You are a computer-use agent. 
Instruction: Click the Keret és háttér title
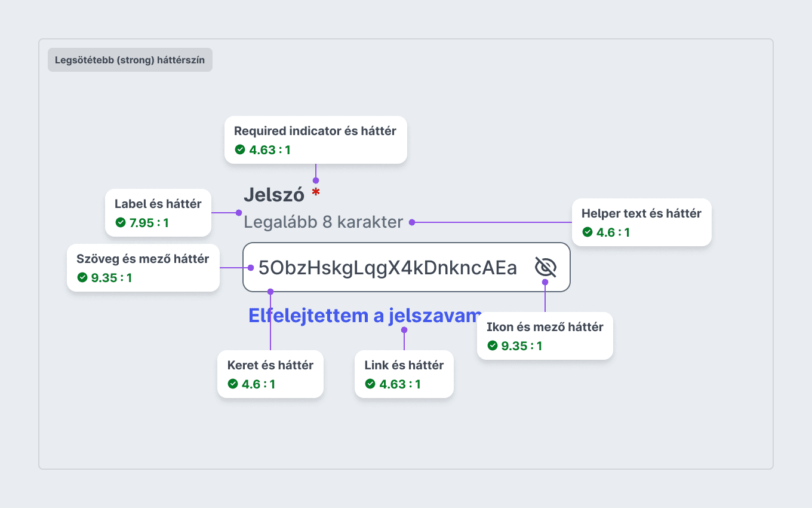click(x=270, y=365)
